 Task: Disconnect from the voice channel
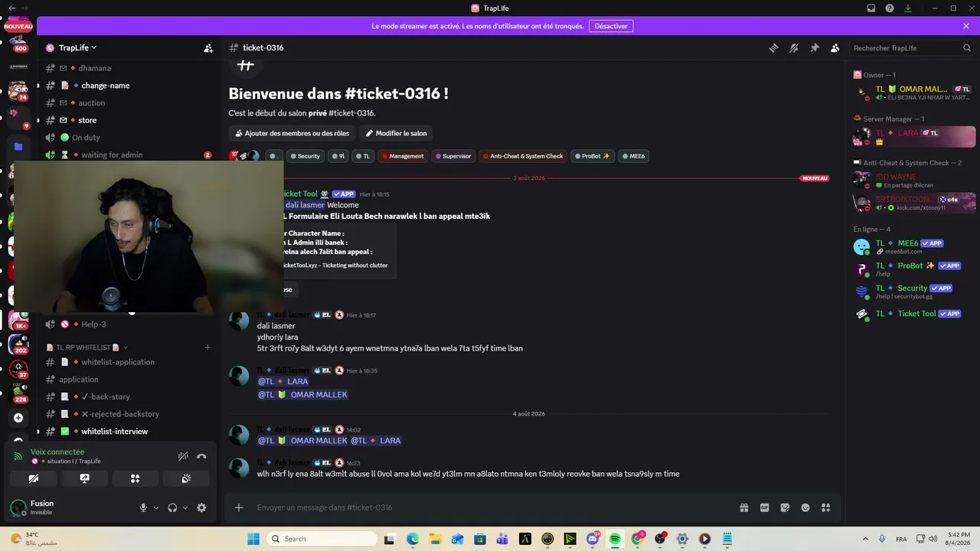[x=201, y=456]
